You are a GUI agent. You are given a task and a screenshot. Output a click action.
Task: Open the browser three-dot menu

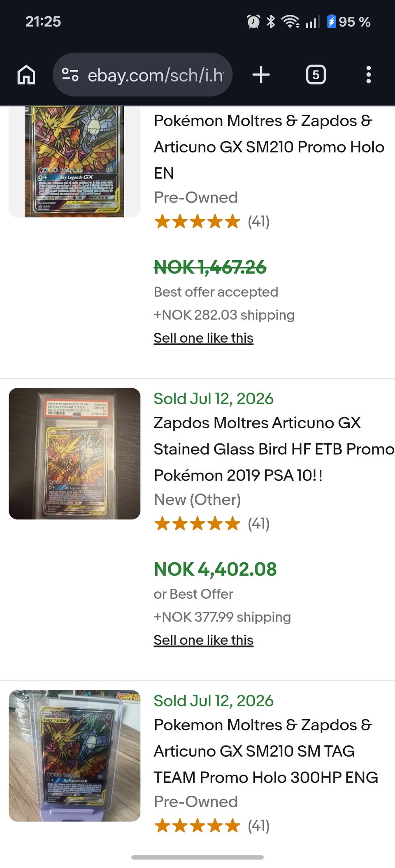tap(368, 75)
